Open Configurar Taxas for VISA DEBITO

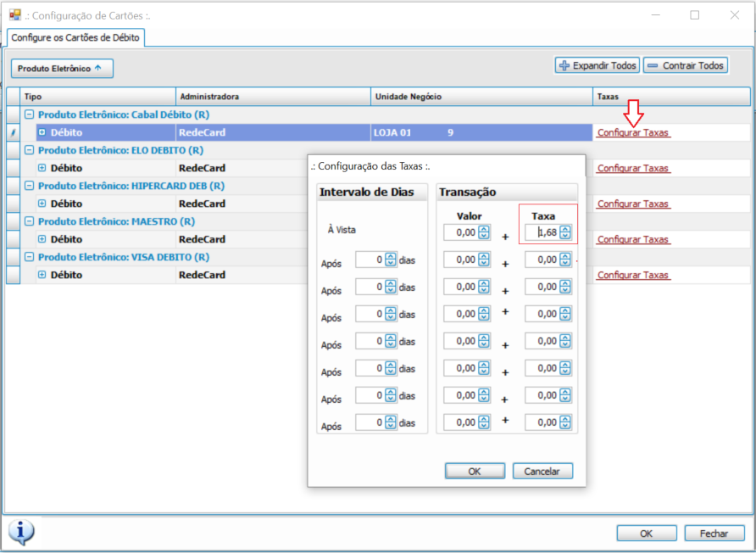tap(632, 275)
